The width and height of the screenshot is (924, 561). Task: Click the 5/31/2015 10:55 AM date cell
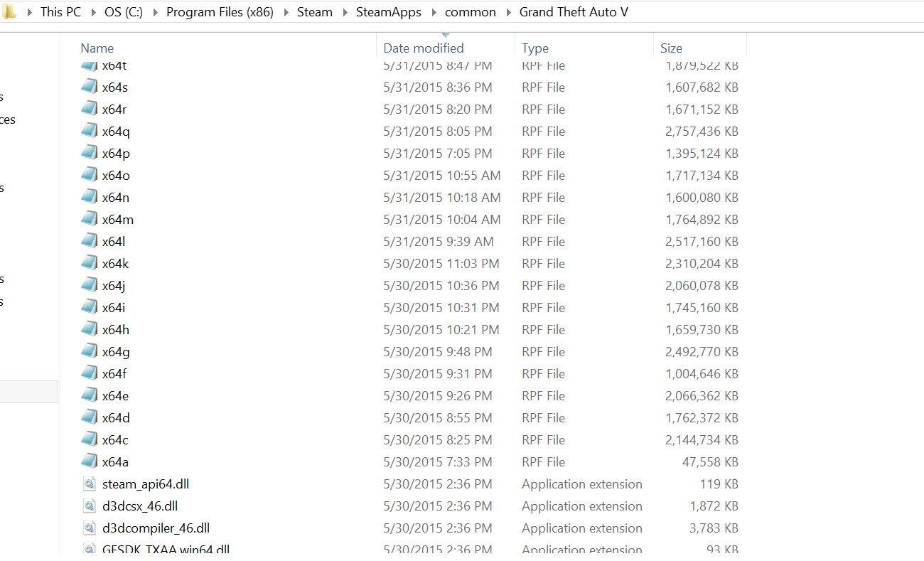point(442,176)
